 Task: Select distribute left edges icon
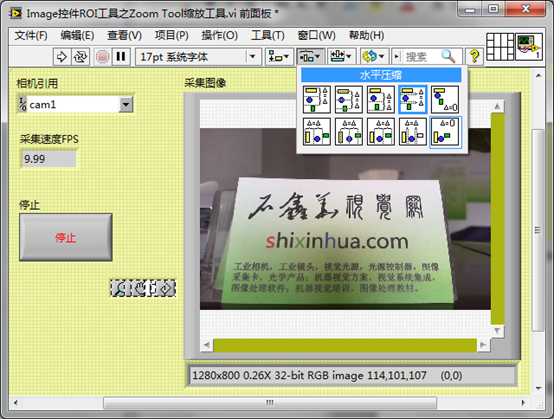coord(317,132)
